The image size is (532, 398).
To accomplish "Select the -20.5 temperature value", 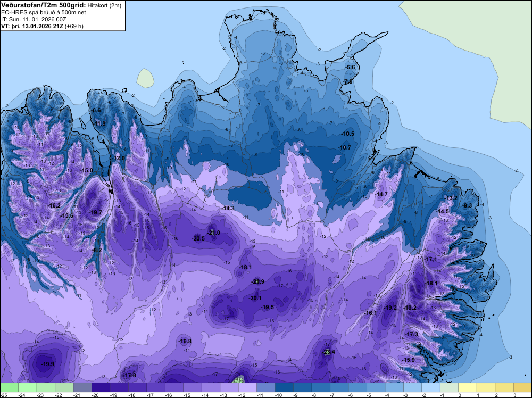I will (x=198, y=238).
